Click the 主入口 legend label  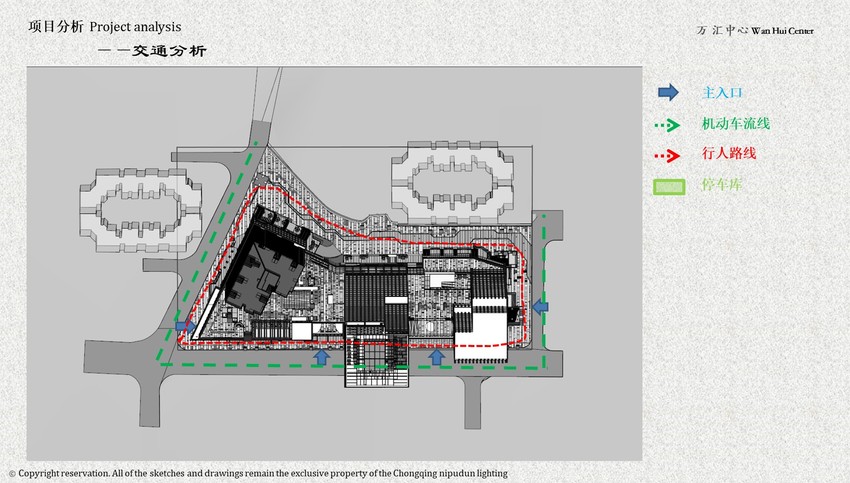click(x=724, y=93)
